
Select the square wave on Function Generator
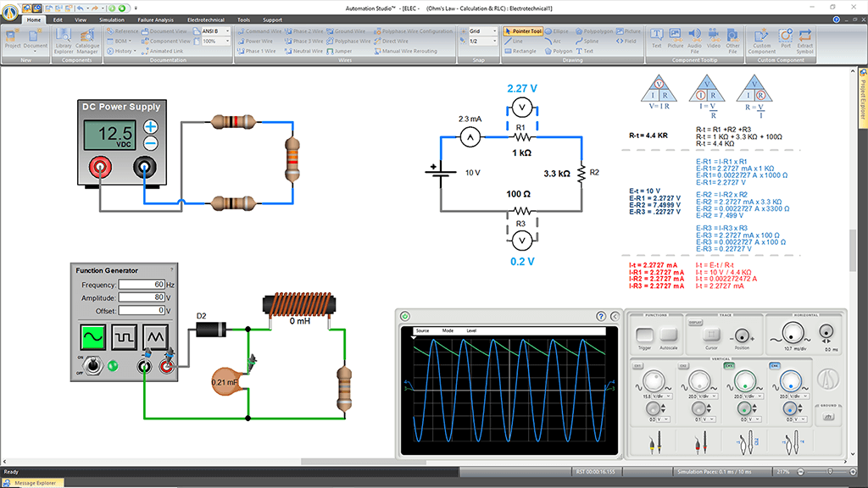pos(126,336)
